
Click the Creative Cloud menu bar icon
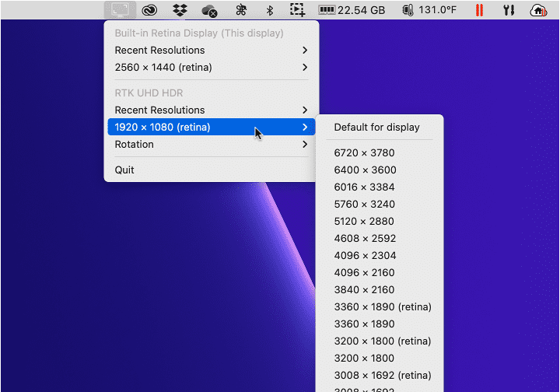(149, 10)
